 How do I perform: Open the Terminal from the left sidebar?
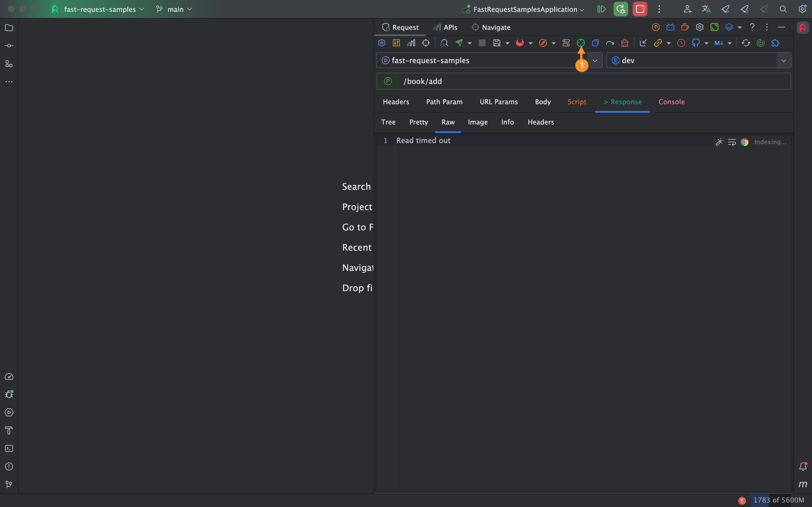coord(9,448)
